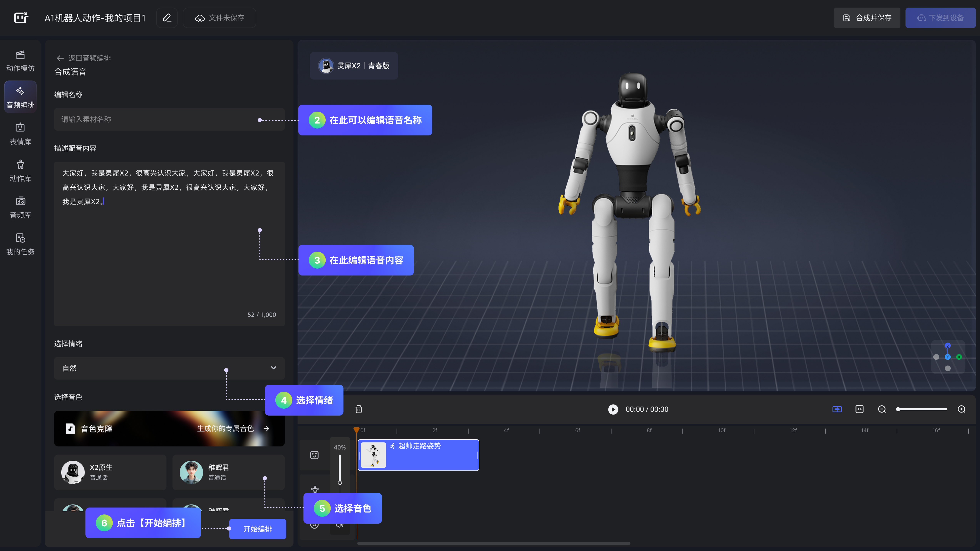Screen dimensions: 980x551
Task: Toggle the blue snap icon in the timeline toolbar
Action: [837, 409]
